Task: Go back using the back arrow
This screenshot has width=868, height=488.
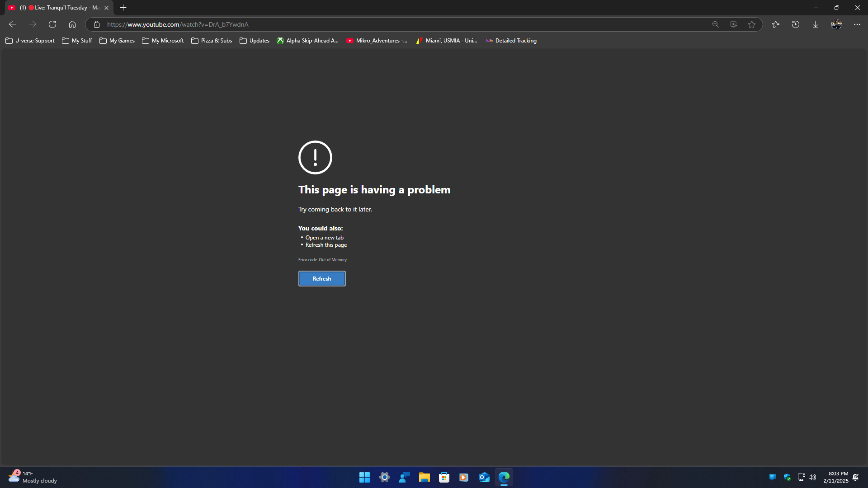Action: pos(13,24)
